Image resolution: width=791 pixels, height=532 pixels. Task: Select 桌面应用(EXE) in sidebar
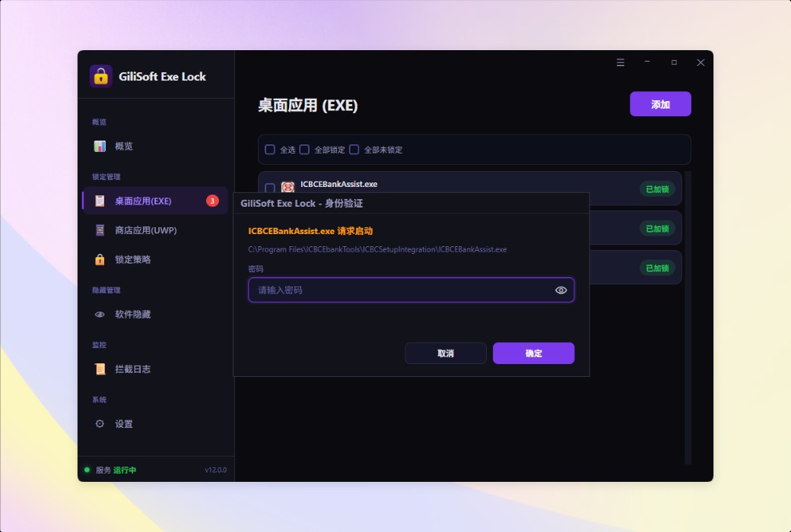tap(155, 201)
